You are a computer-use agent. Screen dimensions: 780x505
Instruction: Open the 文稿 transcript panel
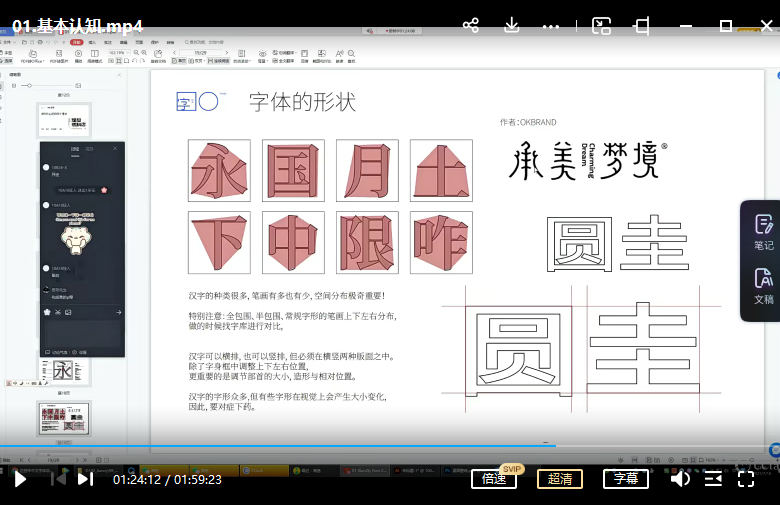click(763, 286)
